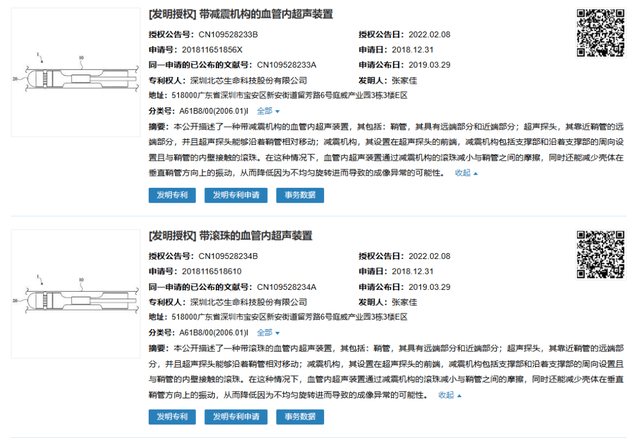
Task: Click the 收起 up-arrow in second abstract
Action: coord(459,396)
